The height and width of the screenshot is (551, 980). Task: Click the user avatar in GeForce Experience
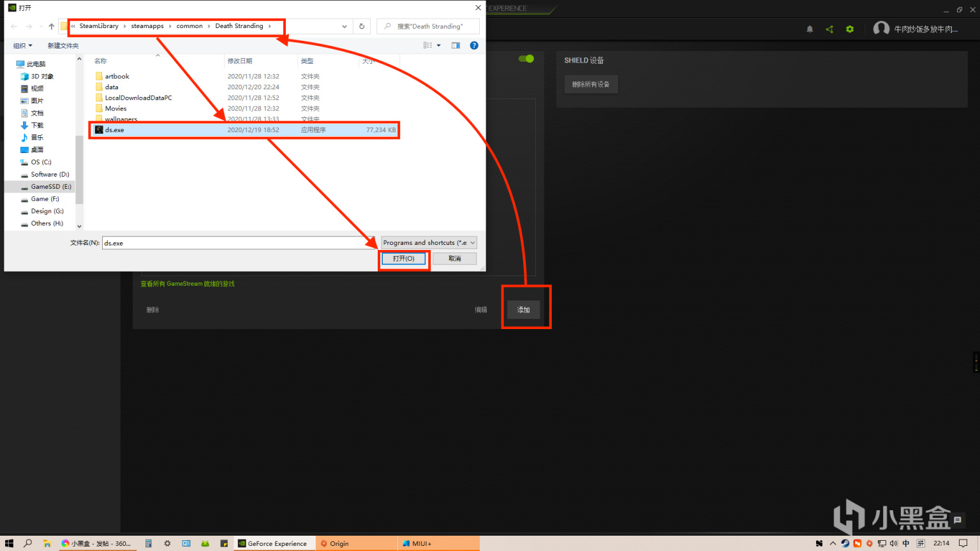pyautogui.click(x=881, y=29)
